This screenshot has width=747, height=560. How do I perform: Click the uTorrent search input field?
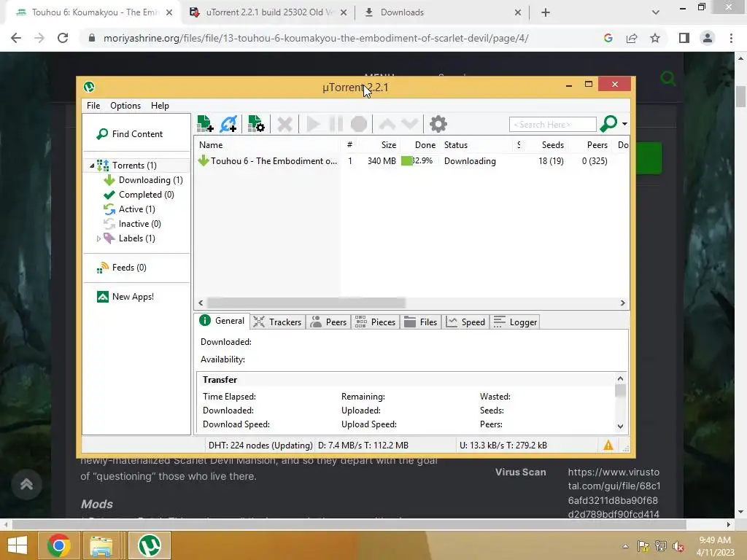pyautogui.click(x=553, y=124)
